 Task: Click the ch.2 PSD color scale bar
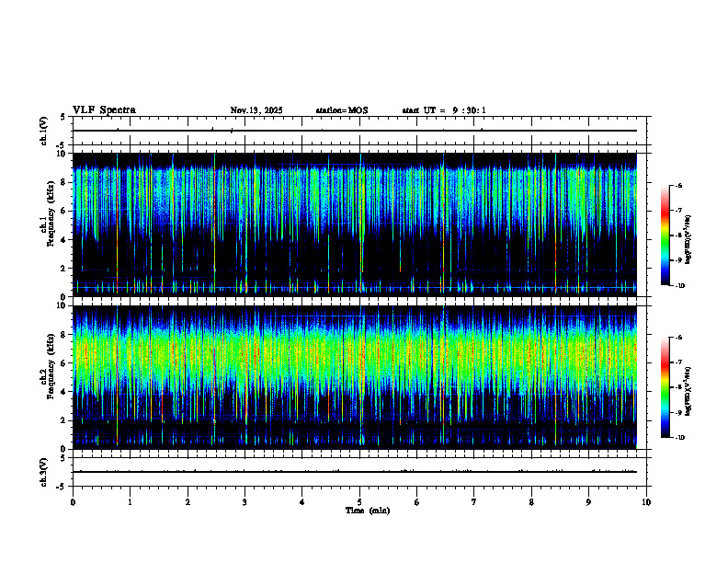(x=665, y=387)
